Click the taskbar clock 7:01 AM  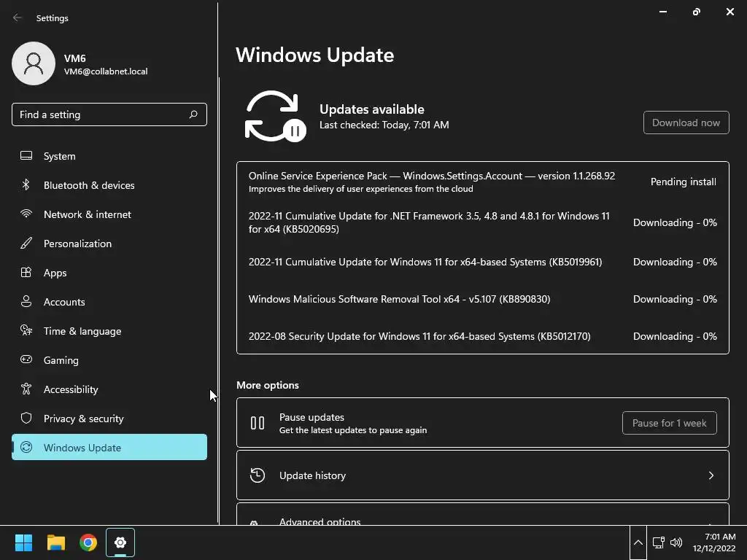coord(720,536)
